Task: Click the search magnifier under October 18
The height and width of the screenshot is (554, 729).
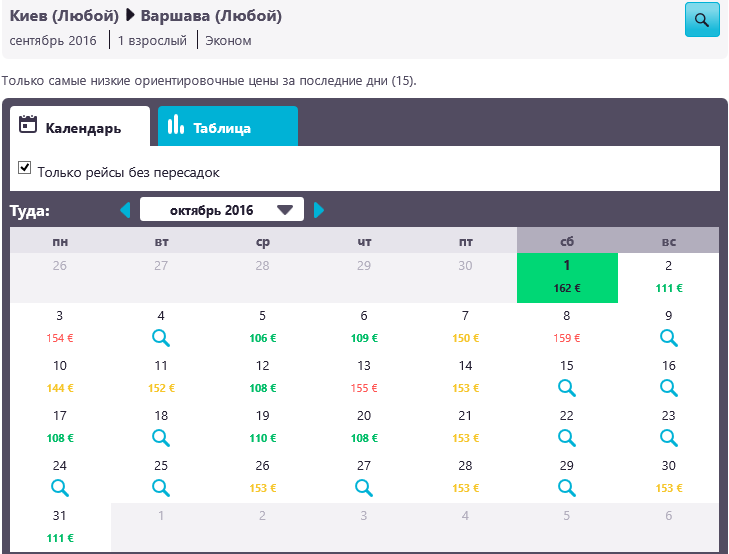Action: tap(162, 437)
